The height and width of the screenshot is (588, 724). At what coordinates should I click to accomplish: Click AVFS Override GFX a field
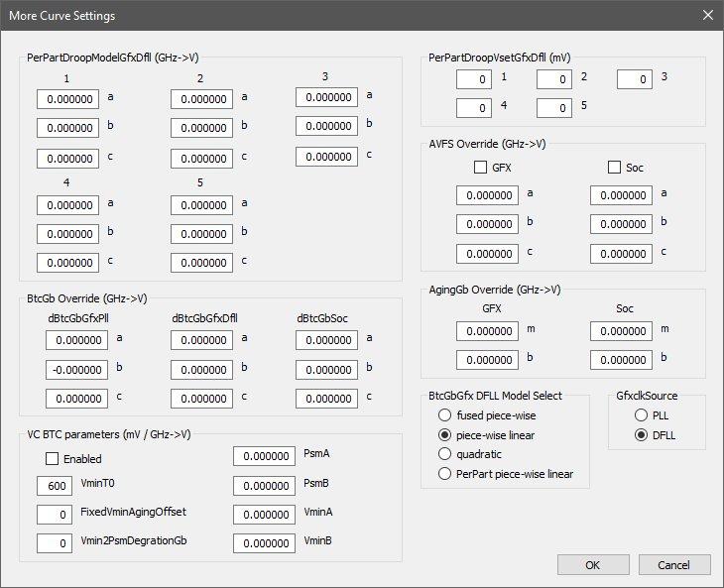tap(488, 195)
